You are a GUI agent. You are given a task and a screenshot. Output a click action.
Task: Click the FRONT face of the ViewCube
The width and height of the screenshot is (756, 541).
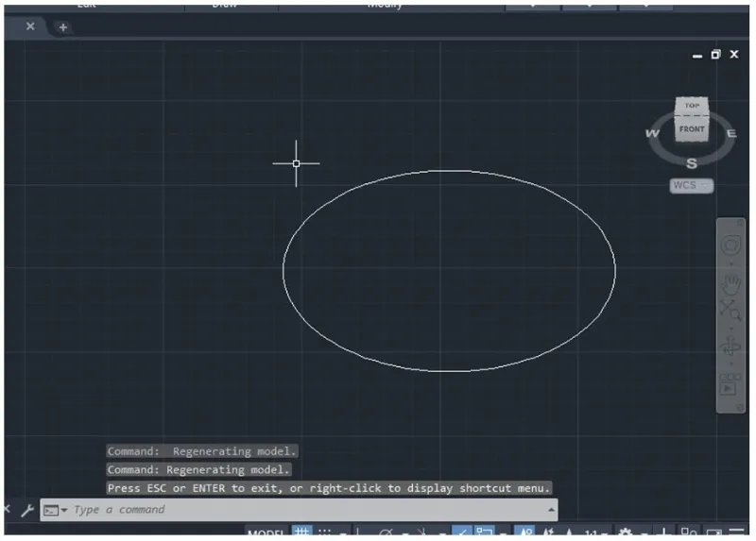(x=692, y=129)
